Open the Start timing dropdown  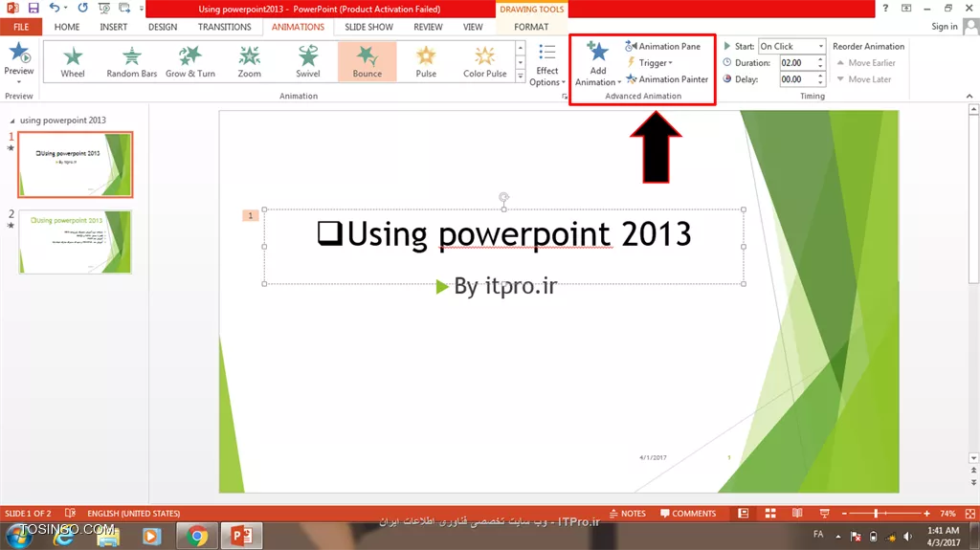(x=791, y=46)
